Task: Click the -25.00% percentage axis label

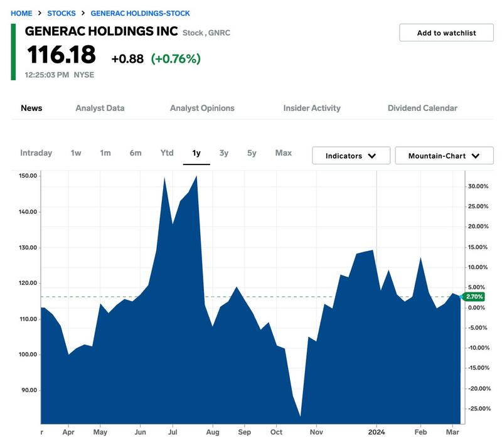Action: pyautogui.click(x=479, y=408)
